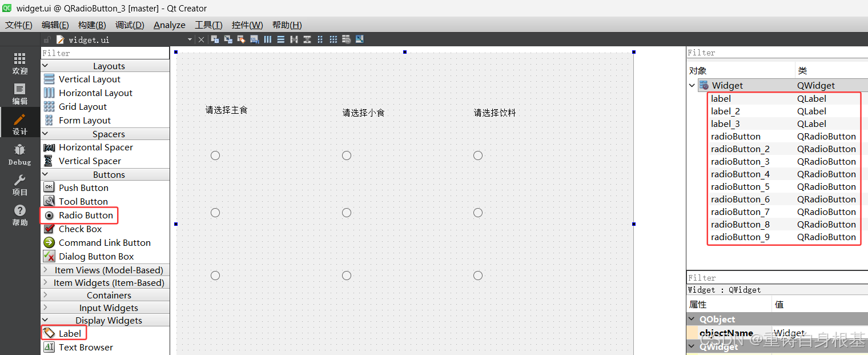The width and height of the screenshot is (868, 355).
Task: Select the first radio button under 请选择主食
Action: 215,155
